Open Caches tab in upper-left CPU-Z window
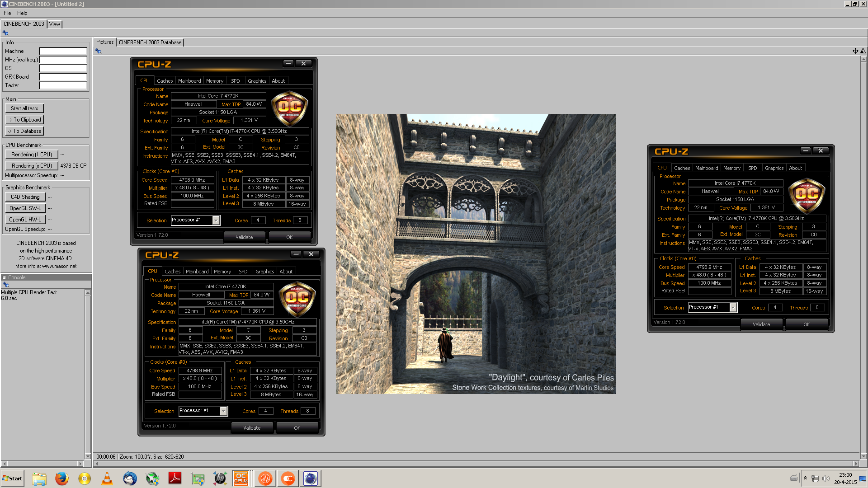Screen dimensions: 868x488 [x=165, y=81]
